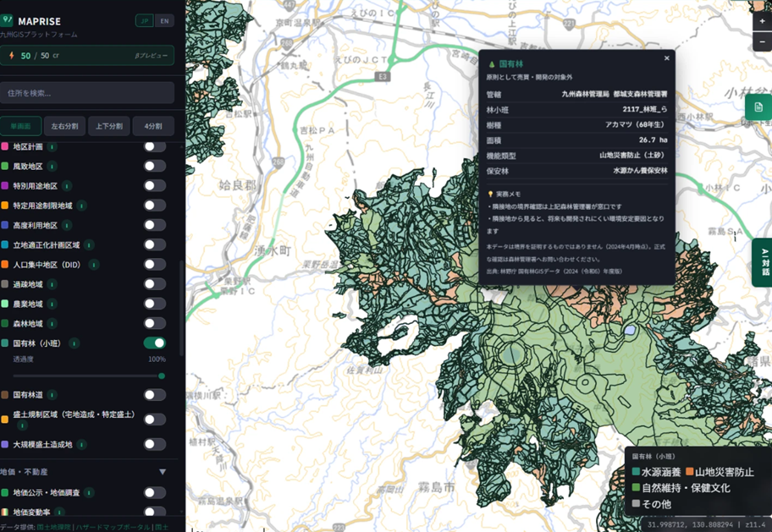772x532 pixels.
Task: Open info icon beside 大規模盛土造成地
Action: [x=82, y=444]
